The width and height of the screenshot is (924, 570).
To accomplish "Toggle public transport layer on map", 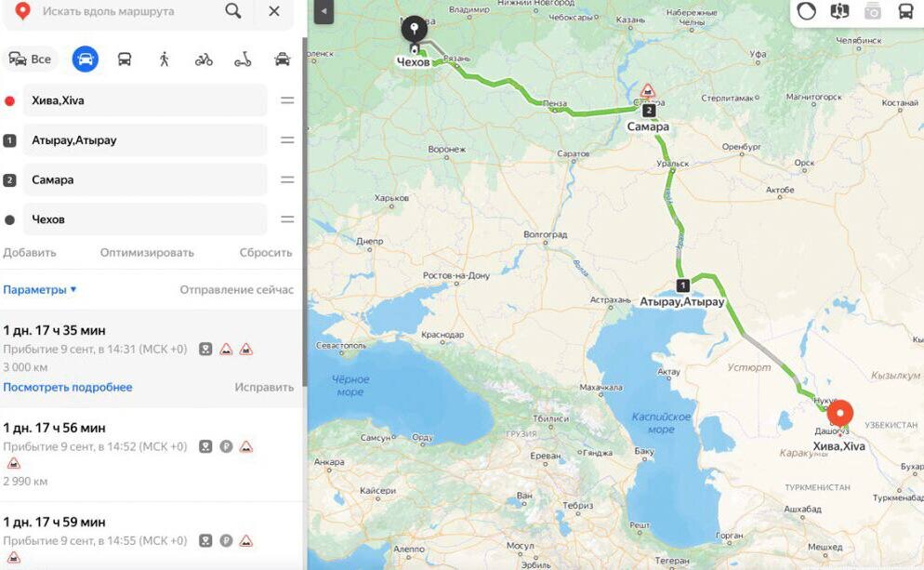I will point(905,11).
